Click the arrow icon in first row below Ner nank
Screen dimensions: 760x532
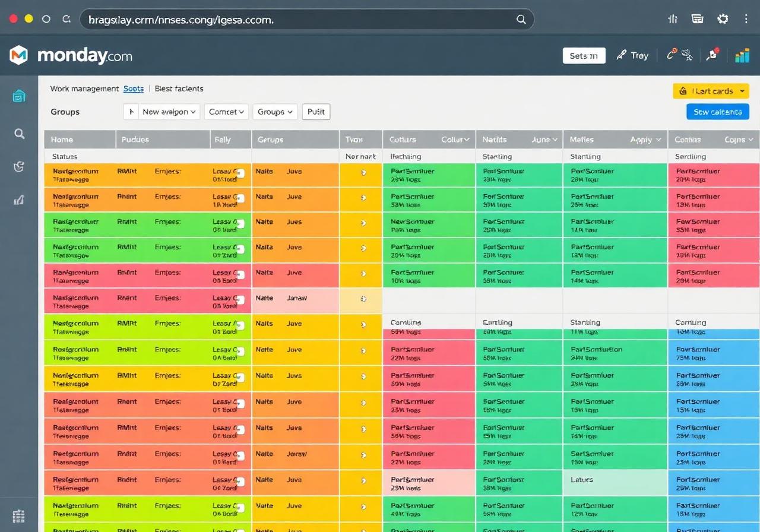click(x=363, y=172)
